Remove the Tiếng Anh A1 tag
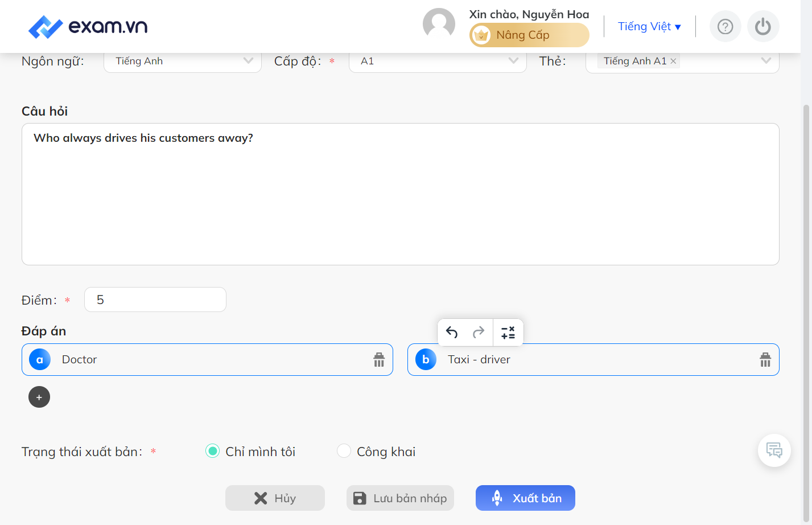 click(673, 61)
